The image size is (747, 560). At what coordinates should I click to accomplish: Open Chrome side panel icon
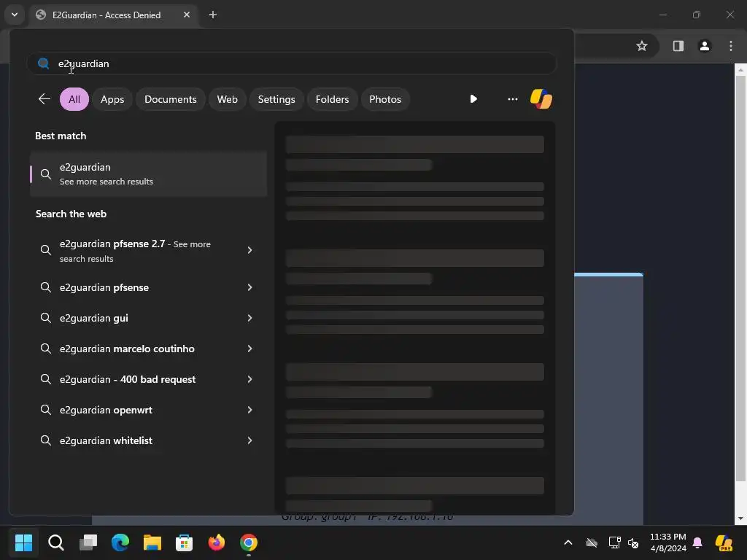coord(678,46)
